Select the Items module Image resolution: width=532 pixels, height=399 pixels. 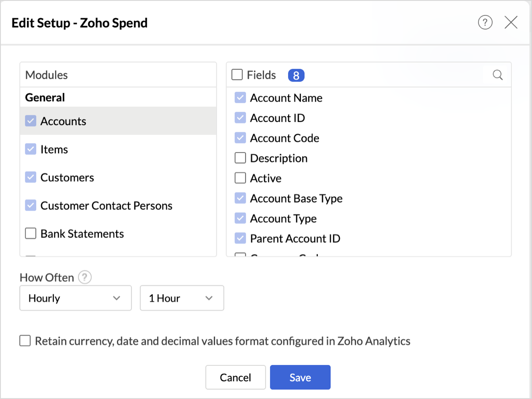click(54, 150)
